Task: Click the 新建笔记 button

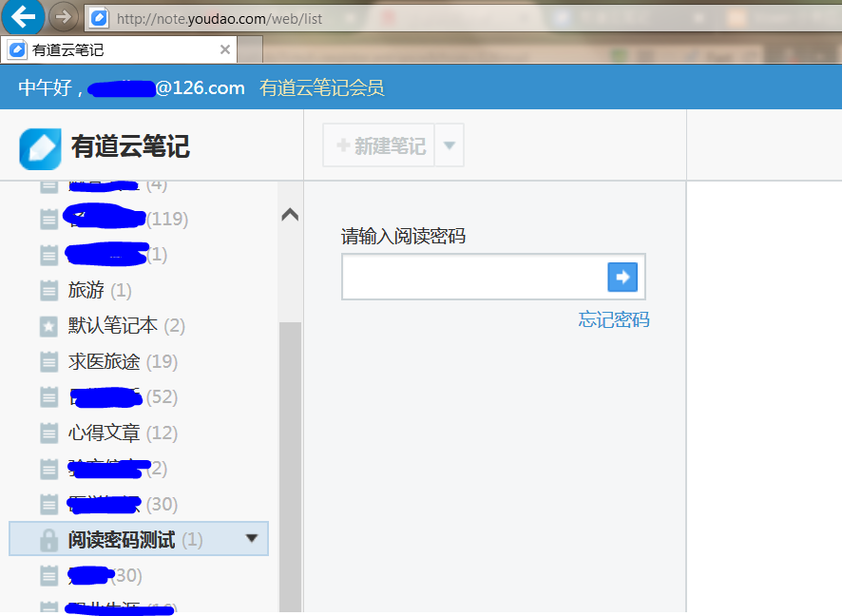Action: [x=378, y=145]
